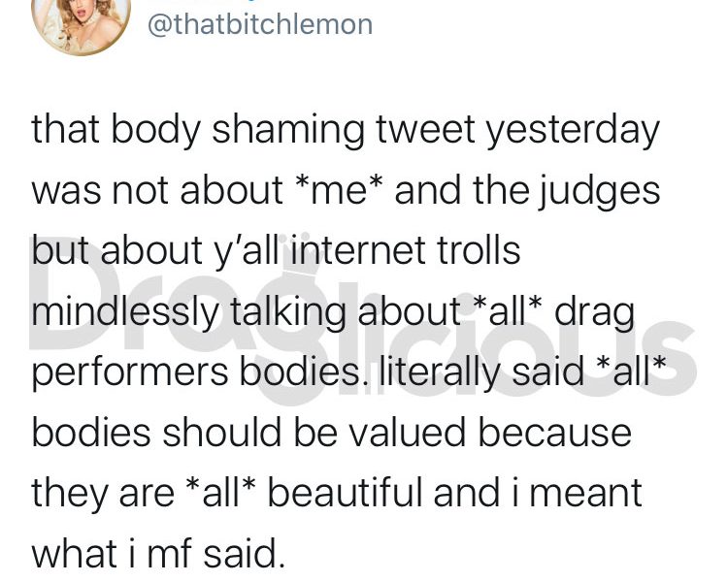728x582 pixels.
Task: Click the word "drag" ending the fourth line
Action: [594, 313]
